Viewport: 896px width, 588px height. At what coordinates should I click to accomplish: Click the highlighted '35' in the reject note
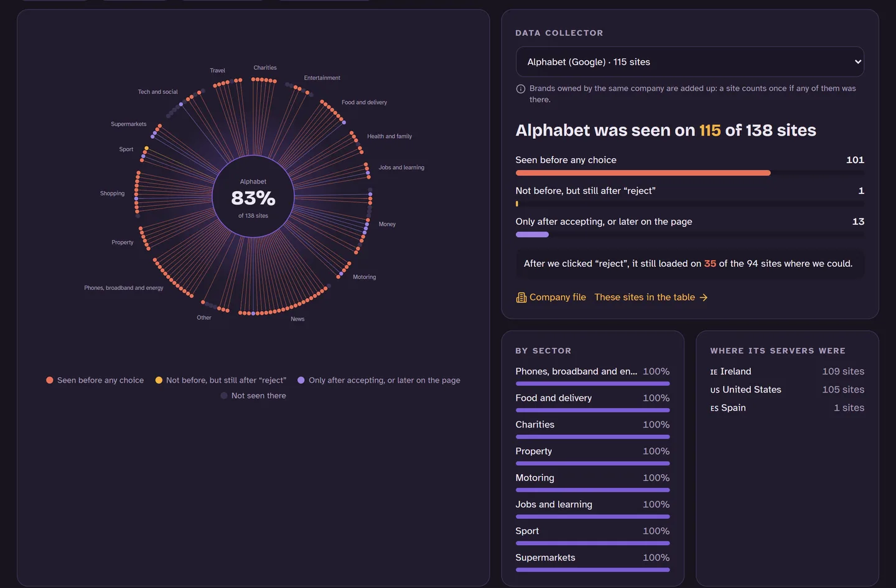(x=710, y=264)
